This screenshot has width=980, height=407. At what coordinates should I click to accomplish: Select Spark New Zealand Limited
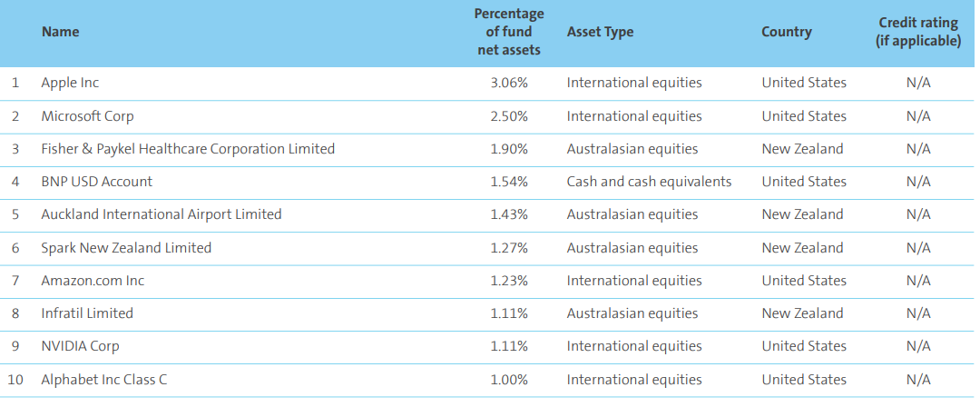[x=126, y=248]
